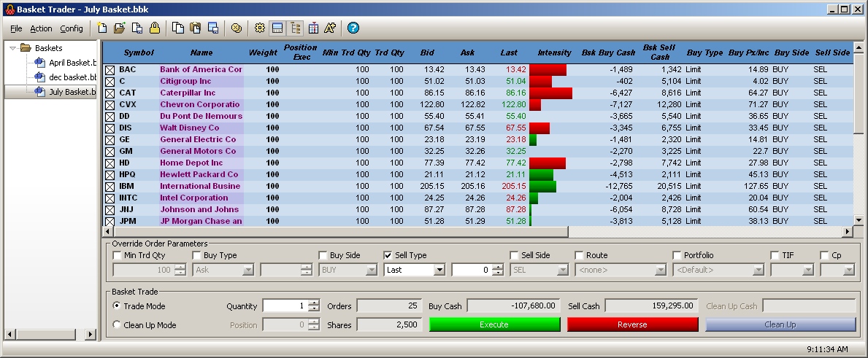
Task: Open the Sell Type 'Last' dropdown
Action: (x=439, y=271)
